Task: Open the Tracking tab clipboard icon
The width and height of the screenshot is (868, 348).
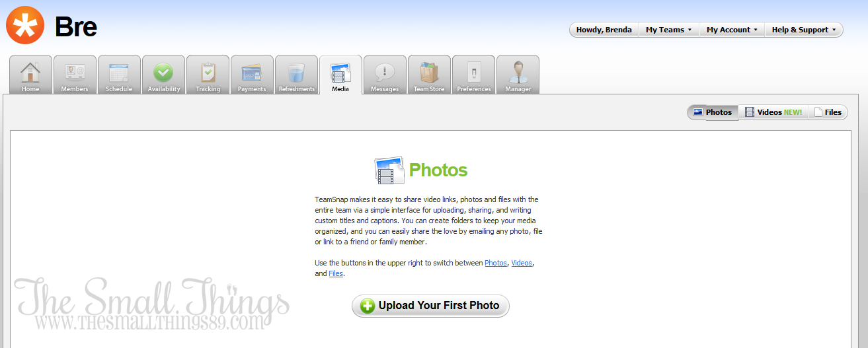Action: coord(208,71)
